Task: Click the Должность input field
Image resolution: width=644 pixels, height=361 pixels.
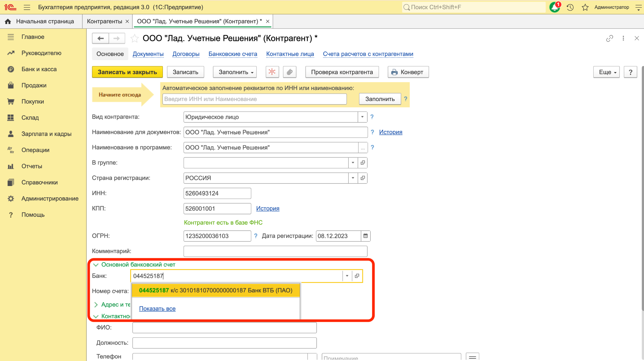Action: point(225,343)
